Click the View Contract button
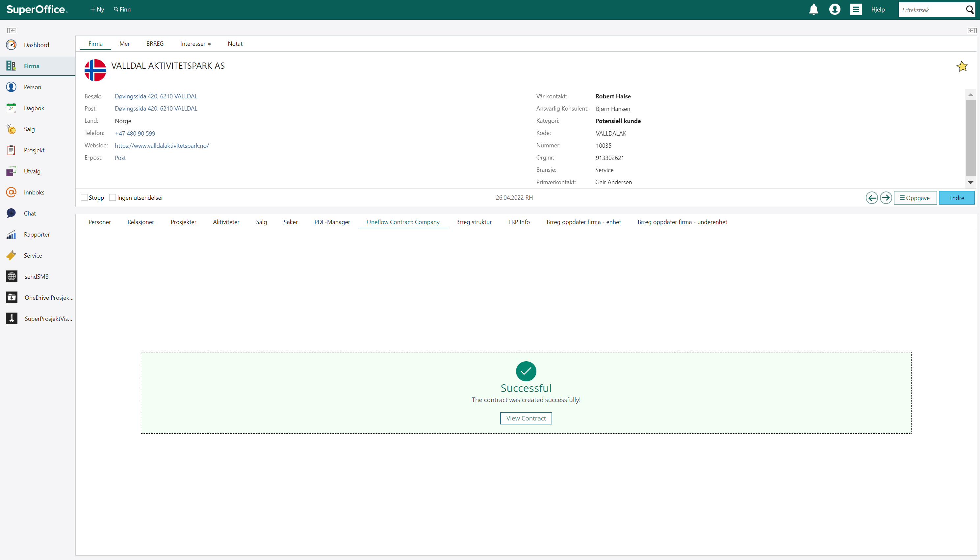 526,418
